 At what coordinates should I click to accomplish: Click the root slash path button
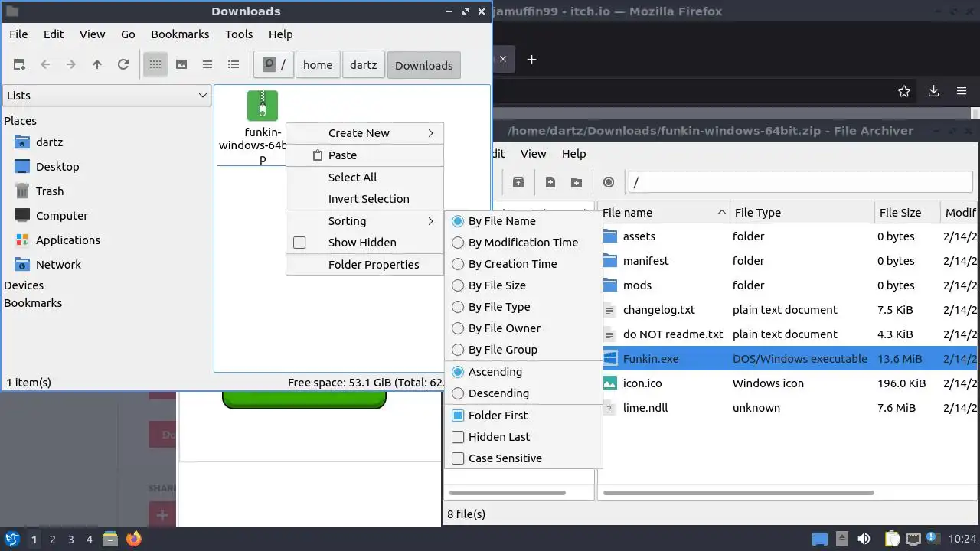pyautogui.click(x=274, y=65)
